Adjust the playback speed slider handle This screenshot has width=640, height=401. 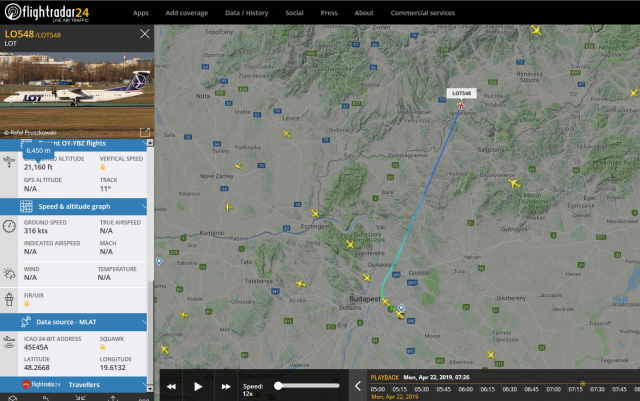(278, 385)
